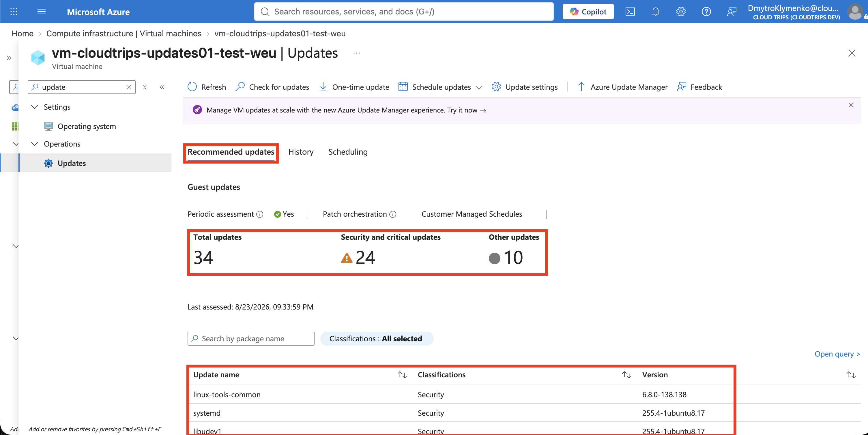Image resolution: width=868 pixels, height=435 pixels.
Task: Click the Search by package name field
Action: point(251,339)
